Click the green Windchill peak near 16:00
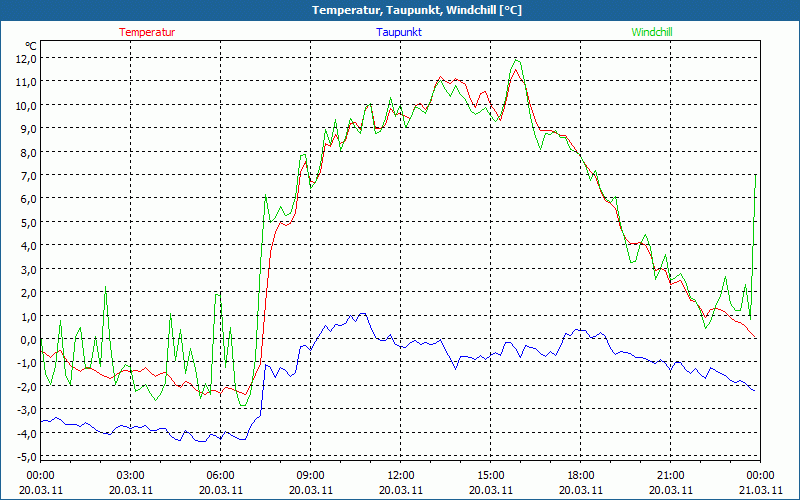The height and width of the screenshot is (500, 800). pyautogui.click(x=517, y=60)
